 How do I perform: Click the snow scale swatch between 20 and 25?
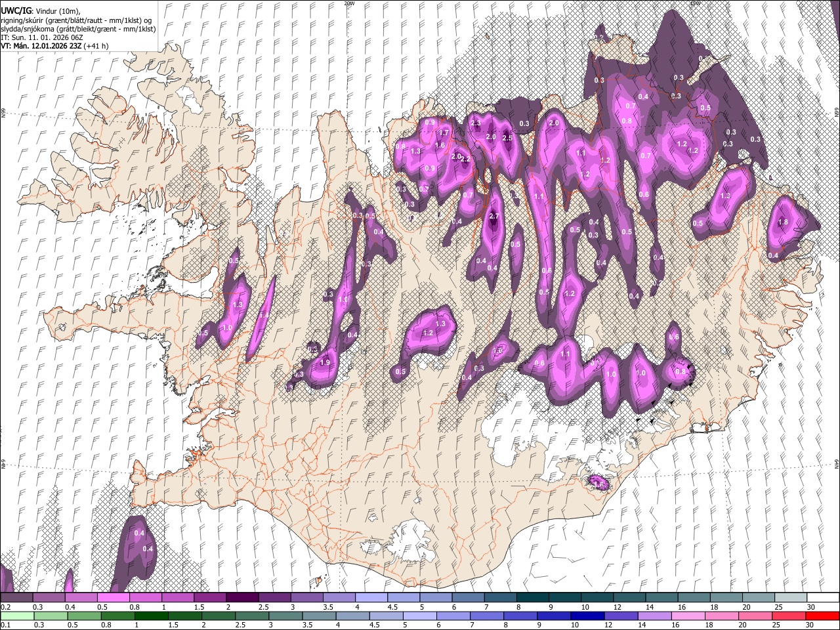click(x=759, y=598)
